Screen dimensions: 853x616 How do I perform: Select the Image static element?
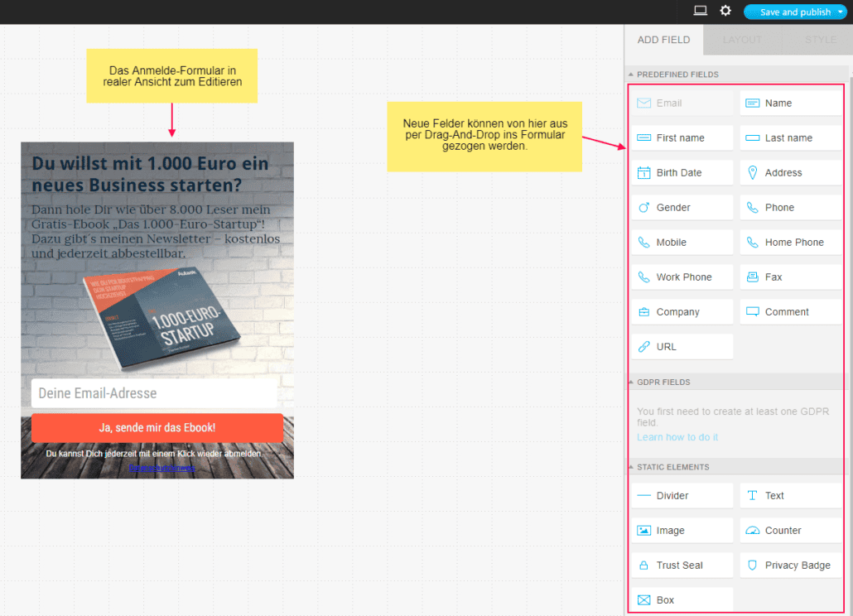coord(682,531)
